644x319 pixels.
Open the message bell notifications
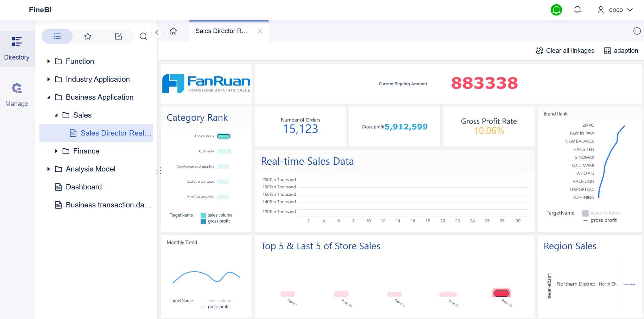(x=577, y=10)
